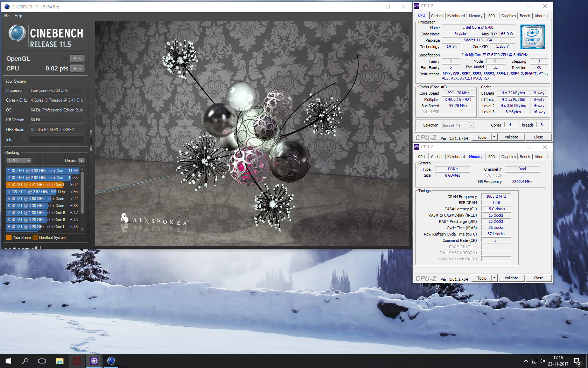Click the lower CPU-Z title bar icon
Image resolution: width=588 pixels, height=368 pixels.
(416, 147)
